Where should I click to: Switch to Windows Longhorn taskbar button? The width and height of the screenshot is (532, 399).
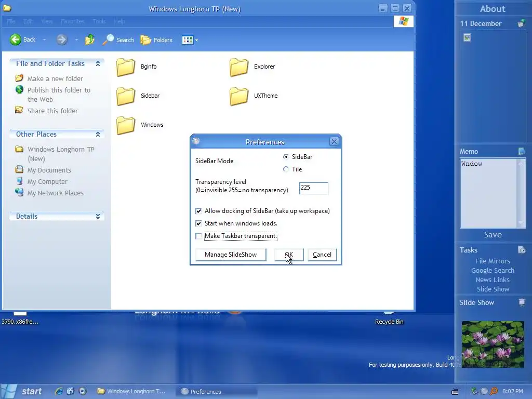[x=131, y=392]
